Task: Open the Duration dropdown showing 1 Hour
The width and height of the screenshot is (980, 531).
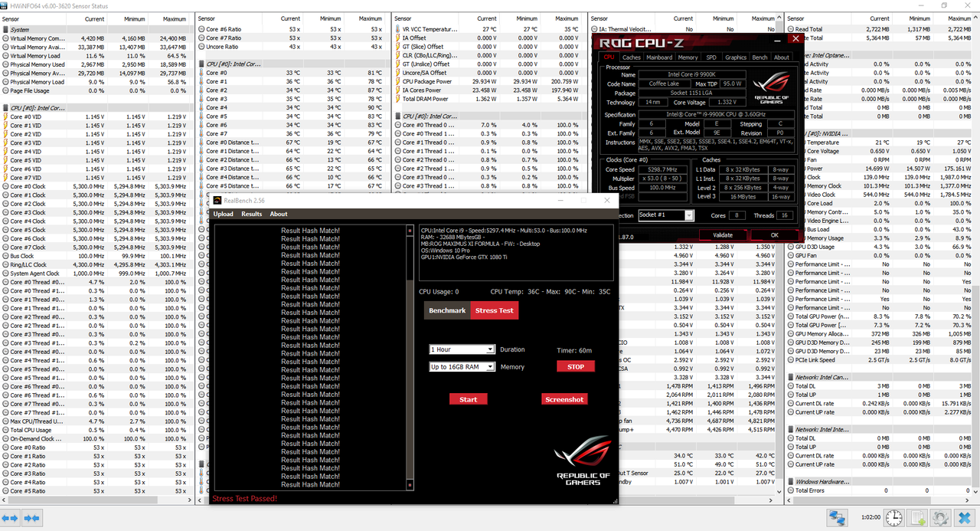Action: coord(462,349)
